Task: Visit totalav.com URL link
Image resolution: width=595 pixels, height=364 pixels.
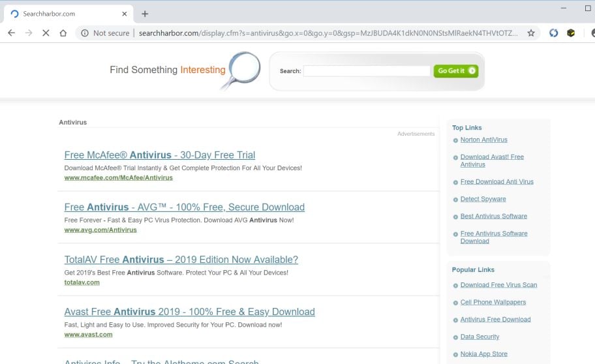Action: [82, 282]
